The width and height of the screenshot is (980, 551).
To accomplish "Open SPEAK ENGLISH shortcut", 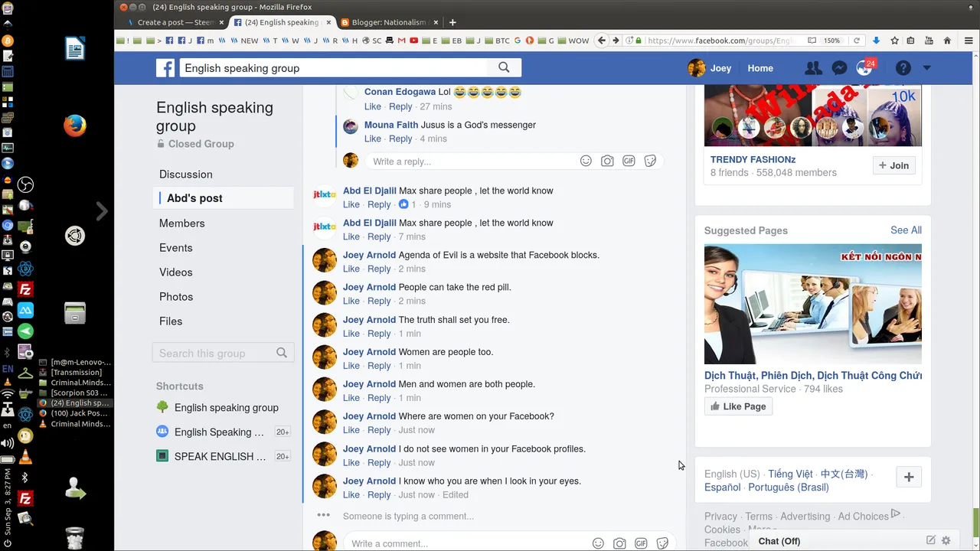I will (220, 456).
